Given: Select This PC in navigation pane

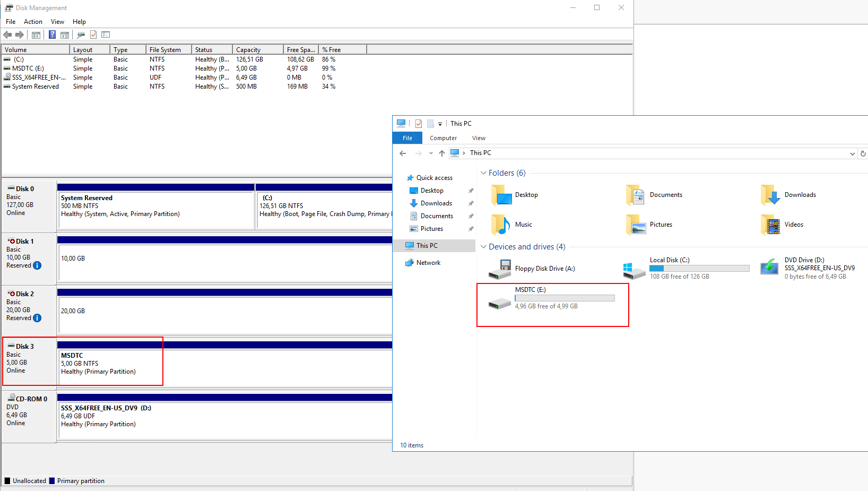Looking at the screenshot, I should pyautogui.click(x=435, y=246).
